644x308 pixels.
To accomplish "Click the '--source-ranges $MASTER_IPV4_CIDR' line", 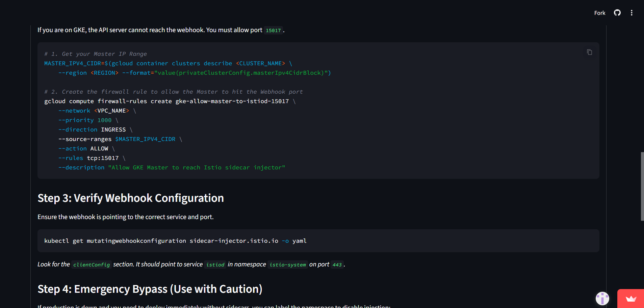I will point(120,139).
